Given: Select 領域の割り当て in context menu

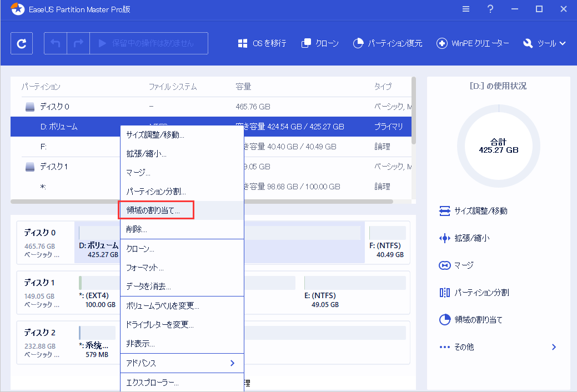Looking at the screenshot, I should [x=157, y=210].
